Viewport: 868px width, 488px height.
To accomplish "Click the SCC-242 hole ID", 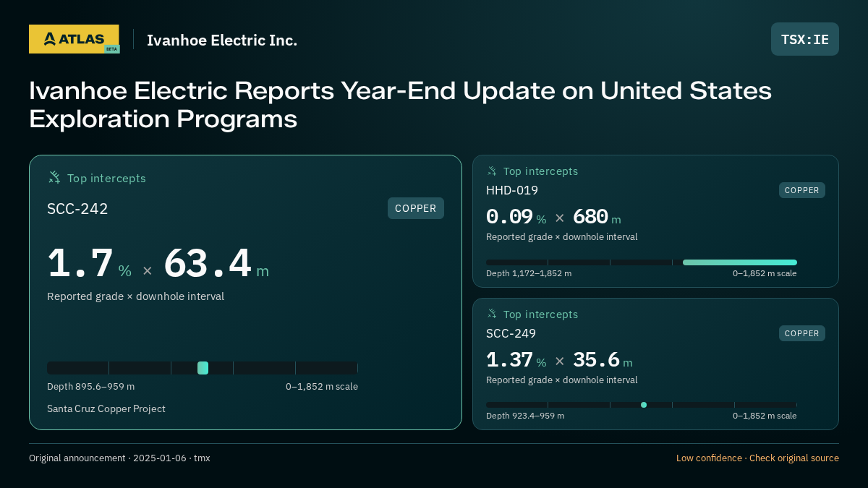I will point(77,209).
